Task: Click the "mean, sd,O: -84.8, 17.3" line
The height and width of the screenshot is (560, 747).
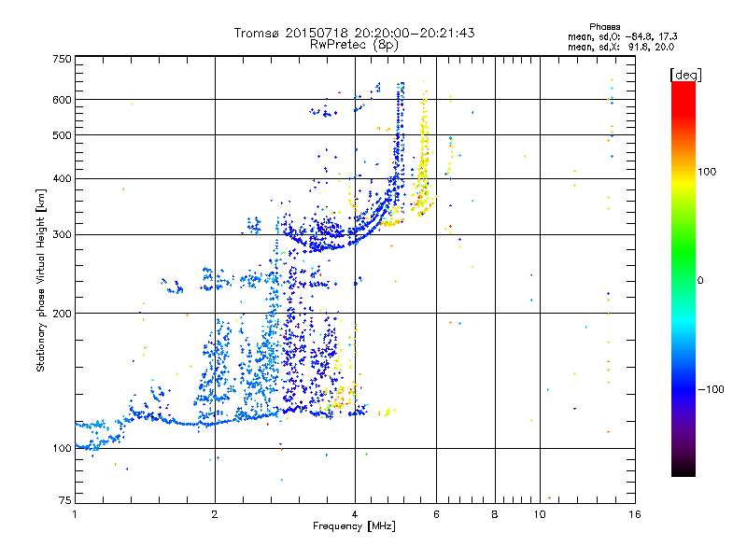Action: pyautogui.click(x=622, y=36)
